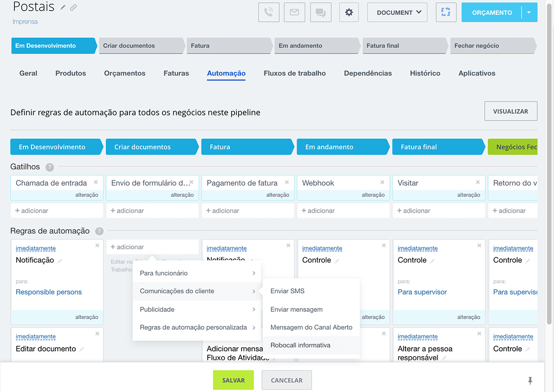Click the help icon next to Gatilhos
This screenshot has width=554, height=392.
[49, 167]
